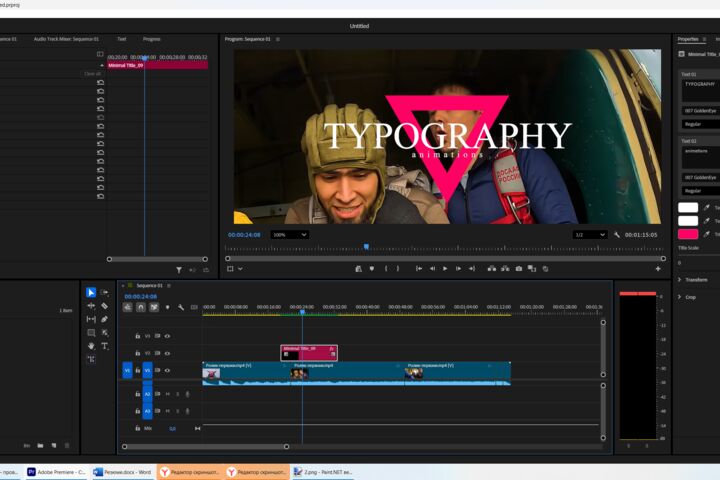This screenshot has width=720, height=480.
Task: Toggle V3 track output eye
Action: [x=168, y=336]
